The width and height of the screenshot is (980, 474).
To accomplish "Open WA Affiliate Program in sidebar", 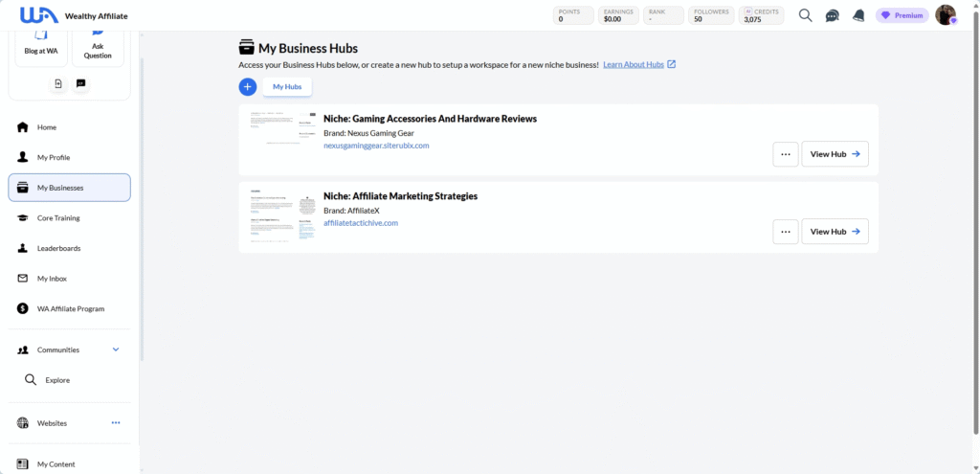I will pos(69,309).
